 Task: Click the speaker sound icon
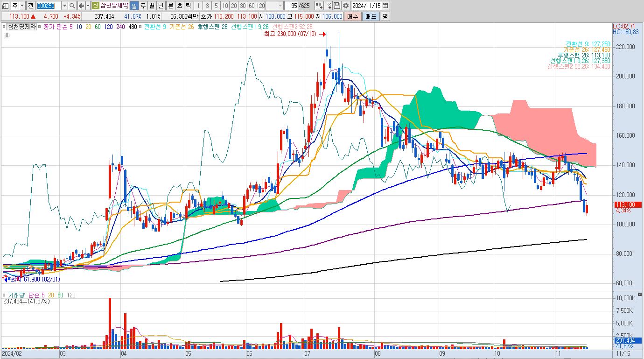click(81, 6)
